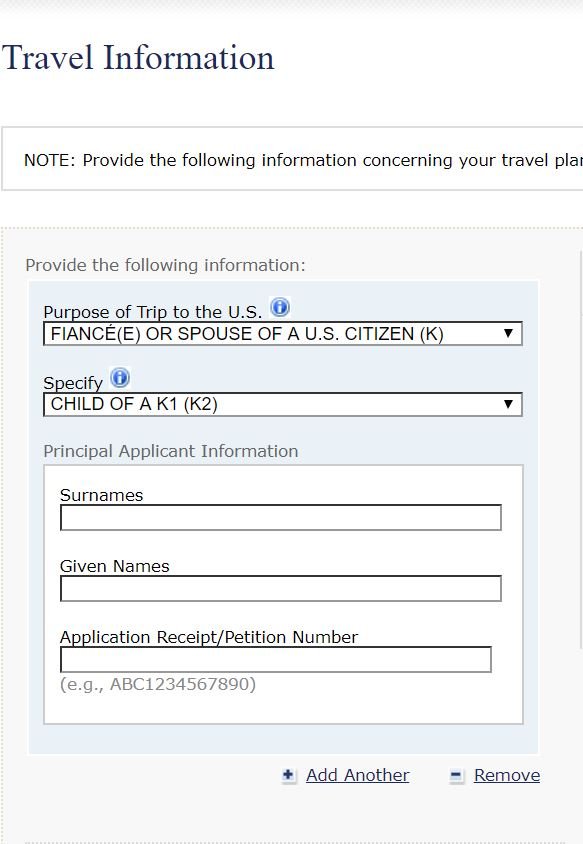Screen dimensions: 583x844
Task: Click the Principal Applicant Information section title
Action: pos(171,451)
